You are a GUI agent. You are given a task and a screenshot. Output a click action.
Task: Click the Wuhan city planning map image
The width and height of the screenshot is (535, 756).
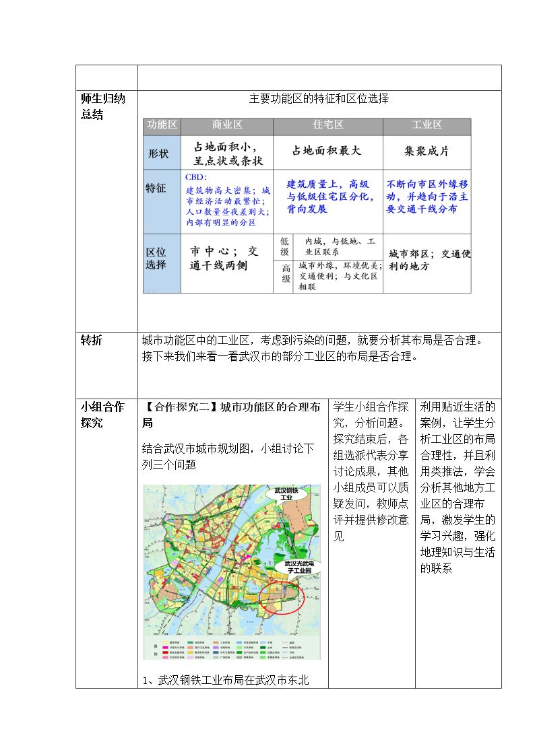coord(232,572)
